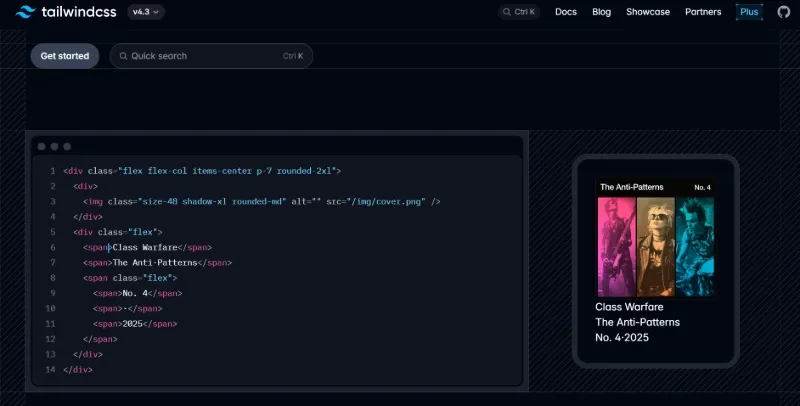
Task: Click the 'No. 4' span on line 9
Action: pyautogui.click(x=137, y=293)
